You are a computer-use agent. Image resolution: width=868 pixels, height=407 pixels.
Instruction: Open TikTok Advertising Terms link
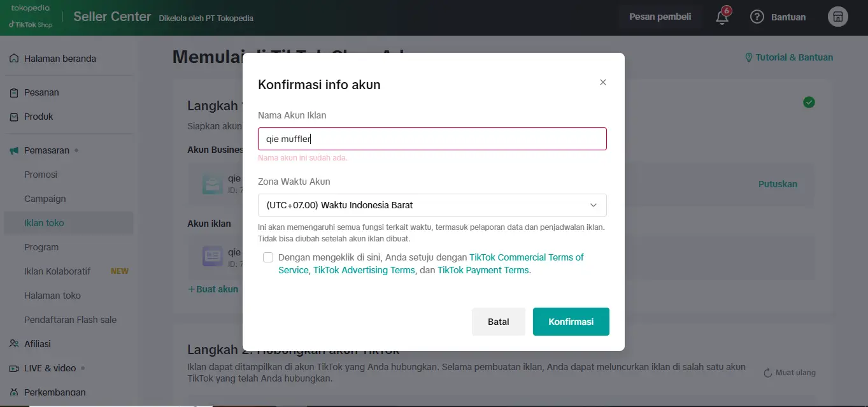[x=364, y=270]
